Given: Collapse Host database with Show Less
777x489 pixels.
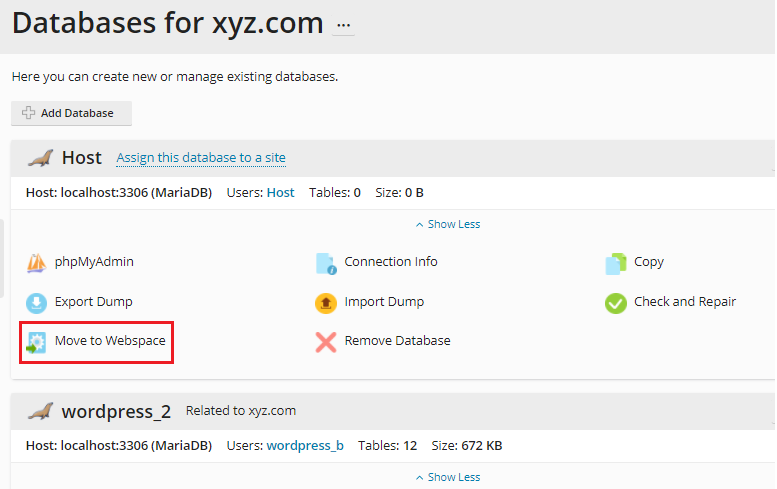Looking at the screenshot, I should (448, 224).
